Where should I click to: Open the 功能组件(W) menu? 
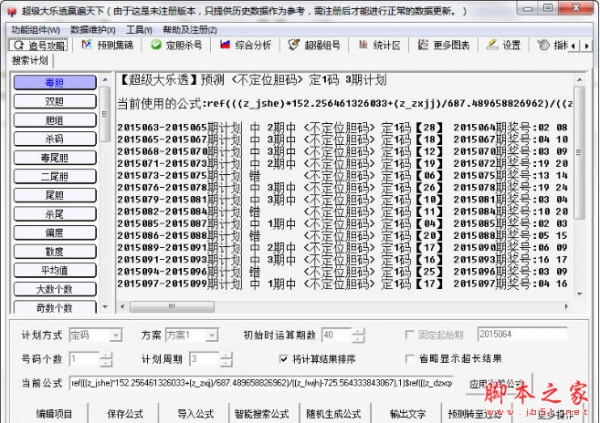[36, 30]
